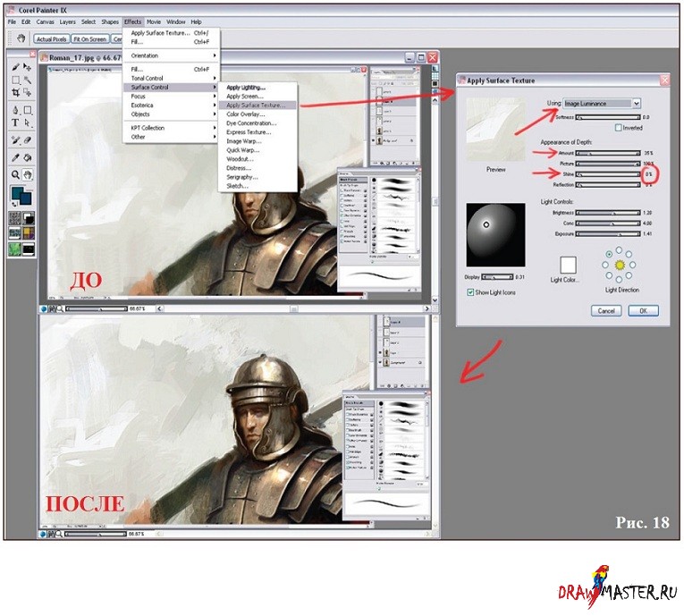The width and height of the screenshot is (684, 616).
Task: Expand the Tonal Control submenu
Action: [x=172, y=78]
